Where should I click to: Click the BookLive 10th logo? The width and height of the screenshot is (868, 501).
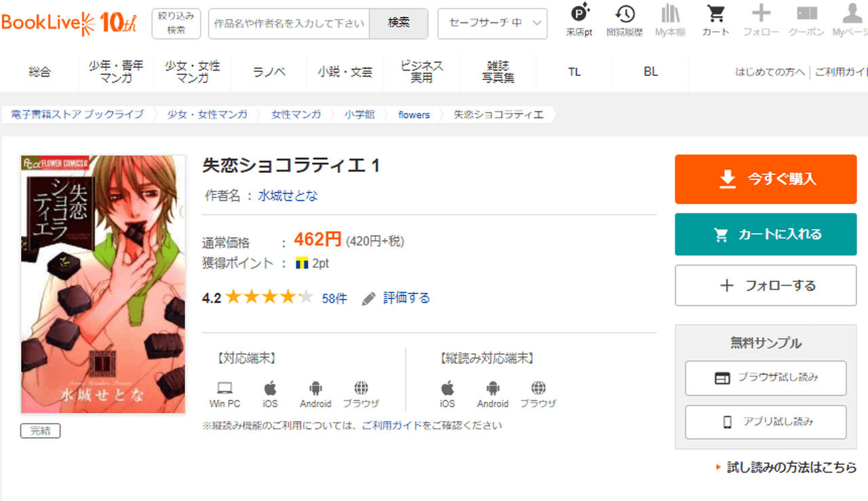click(x=69, y=23)
